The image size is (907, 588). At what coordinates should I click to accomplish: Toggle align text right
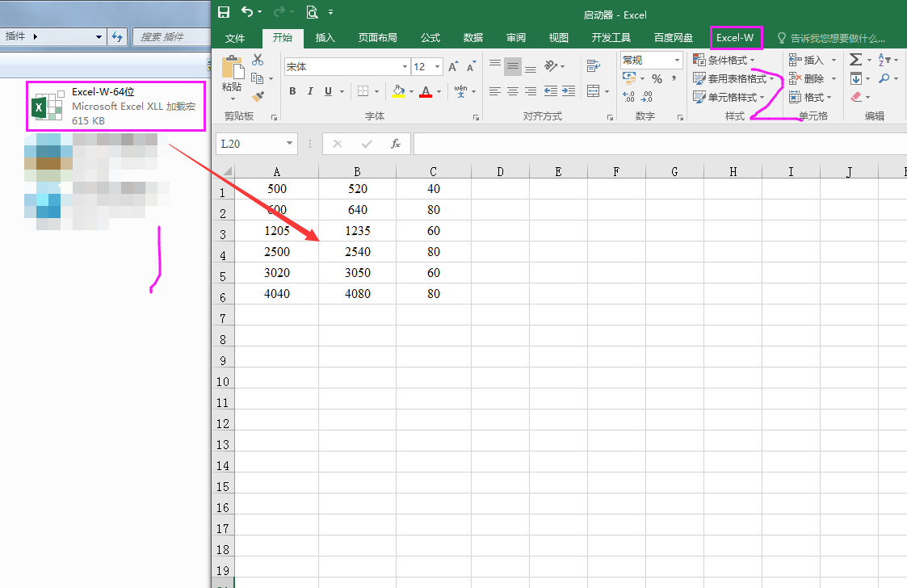531,90
